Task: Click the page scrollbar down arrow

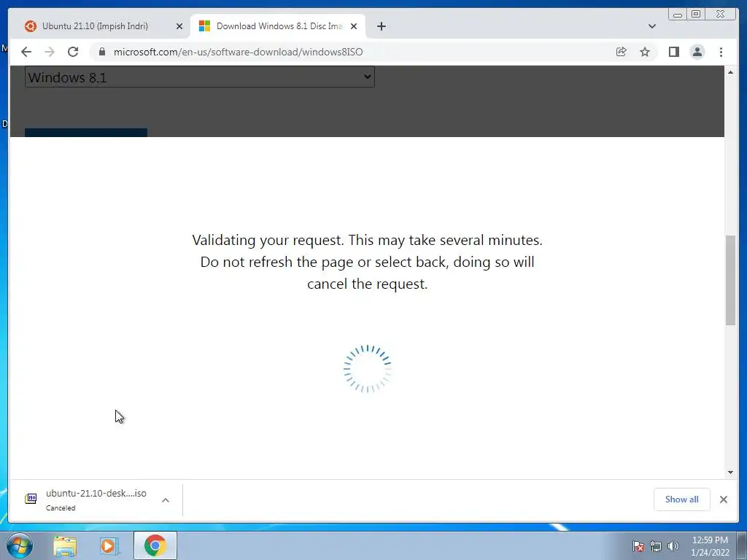Action: click(730, 472)
